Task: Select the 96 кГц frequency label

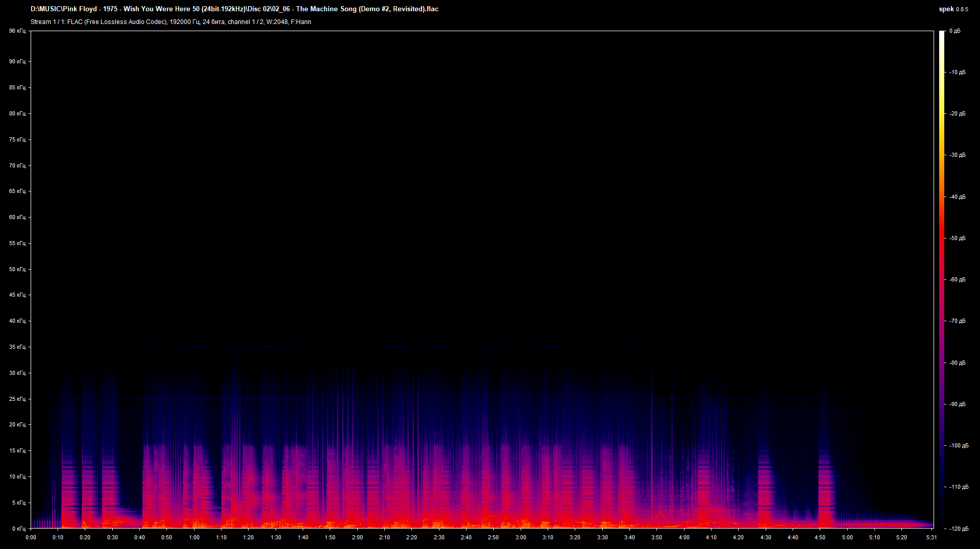Action: [x=17, y=31]
